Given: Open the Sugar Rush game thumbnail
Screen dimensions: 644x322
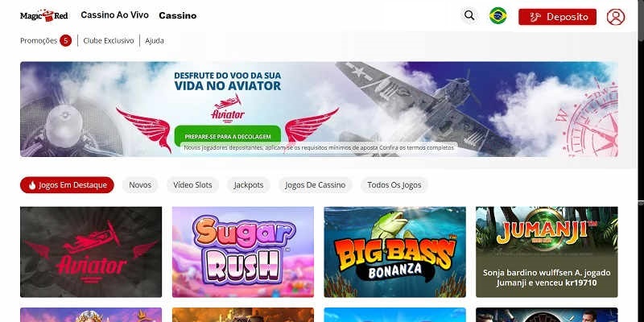Looking at the screenshot, I should [x=243, y=252].
